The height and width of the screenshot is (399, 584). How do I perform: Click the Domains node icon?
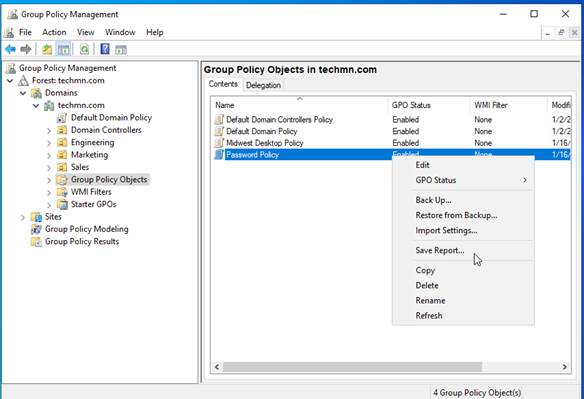click(36, 93)
